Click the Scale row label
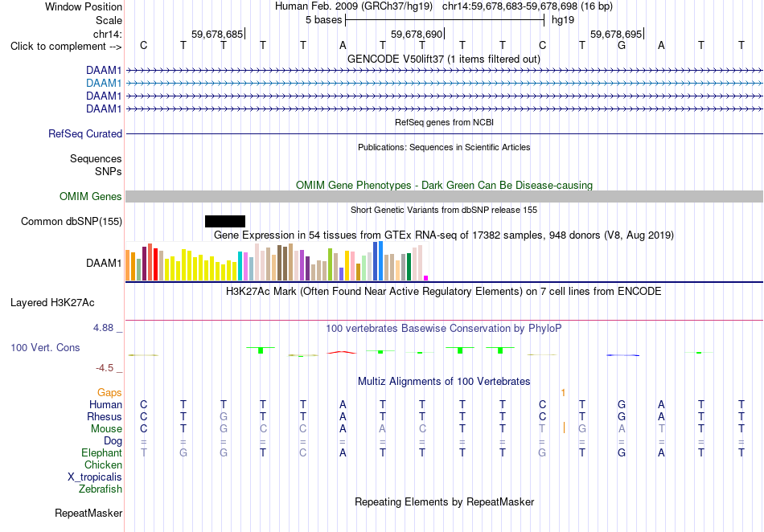The image size is (764, 532). [109, 20]
